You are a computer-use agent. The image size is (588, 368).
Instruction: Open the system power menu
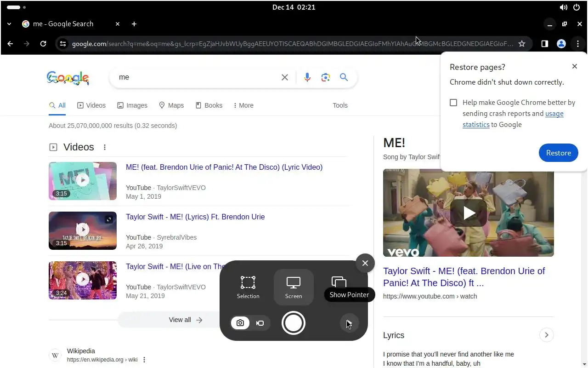click(577, 7)
